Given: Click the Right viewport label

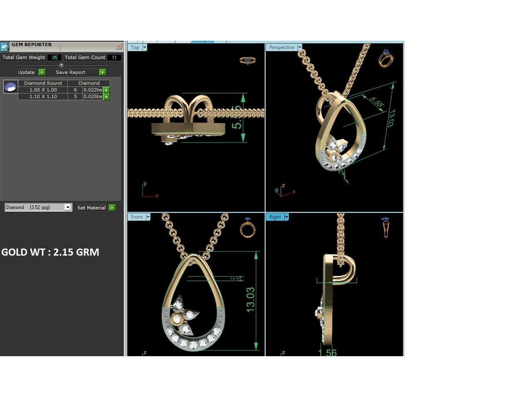Looking at the screenshot, I should (275, 217).
